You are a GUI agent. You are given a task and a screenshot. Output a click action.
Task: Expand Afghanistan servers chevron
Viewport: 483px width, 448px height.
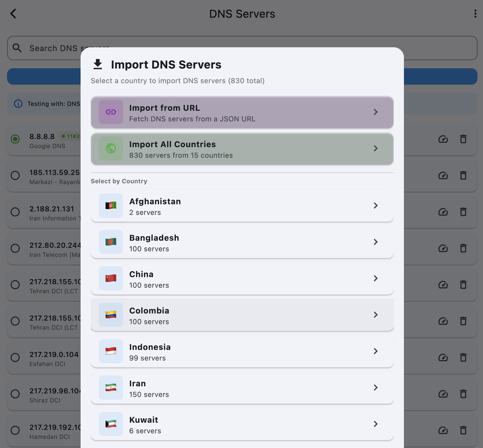[x=376, y=206]
